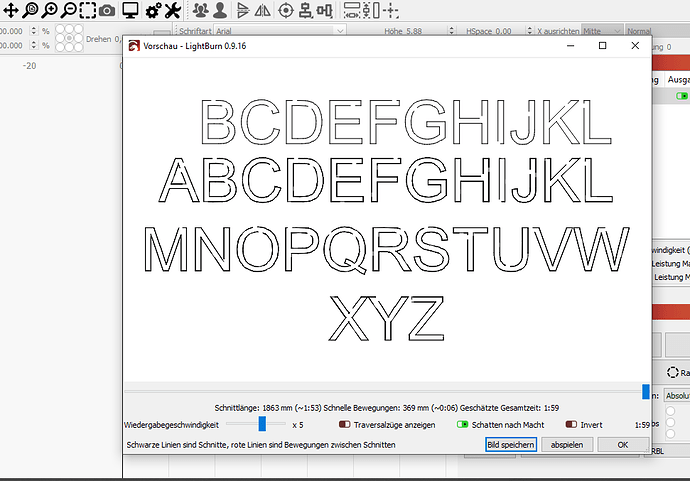
Task: Open the Absolut dropdown in main window
Action: [677, 396]
